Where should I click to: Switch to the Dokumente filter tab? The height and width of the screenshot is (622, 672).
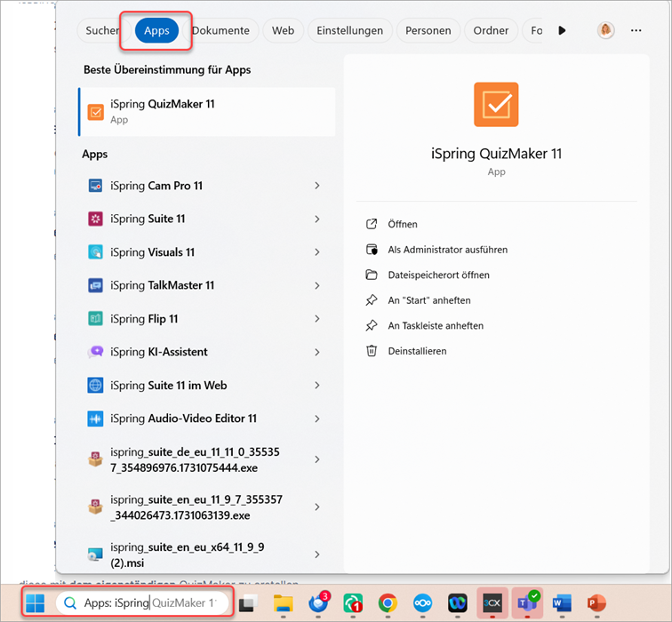[221, 30]
